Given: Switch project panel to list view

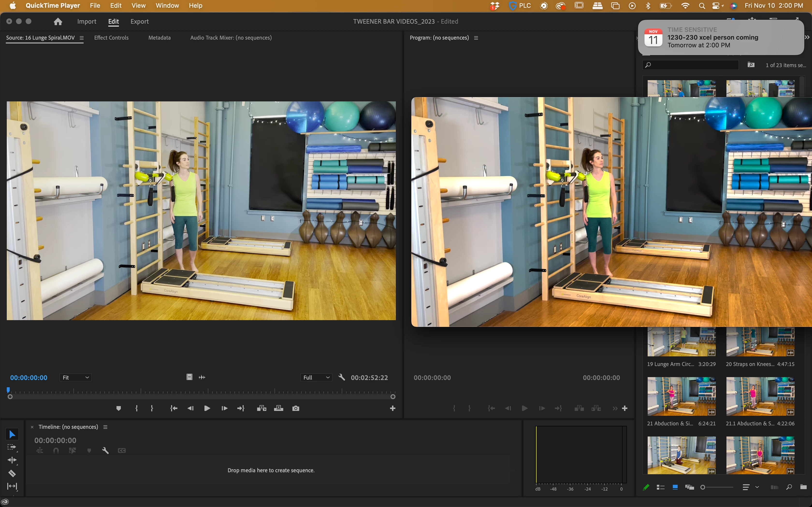Looking at the screenshot, I should (x=660, y=487).
